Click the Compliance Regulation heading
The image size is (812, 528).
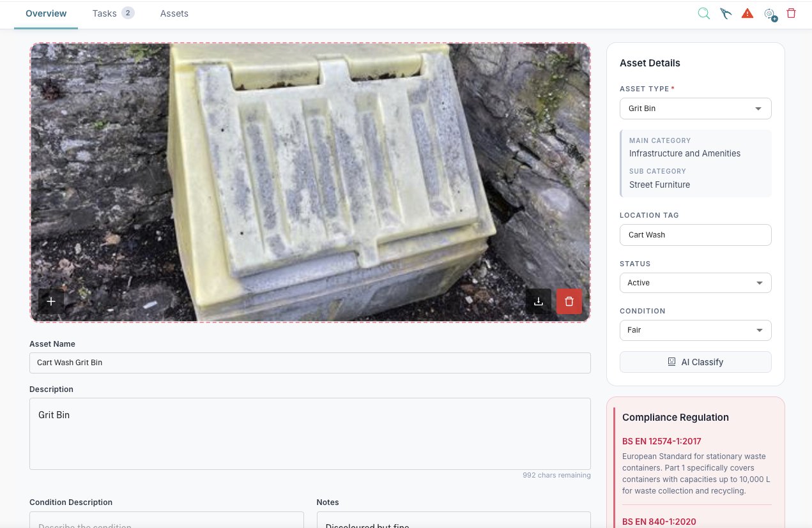point(675,418)
